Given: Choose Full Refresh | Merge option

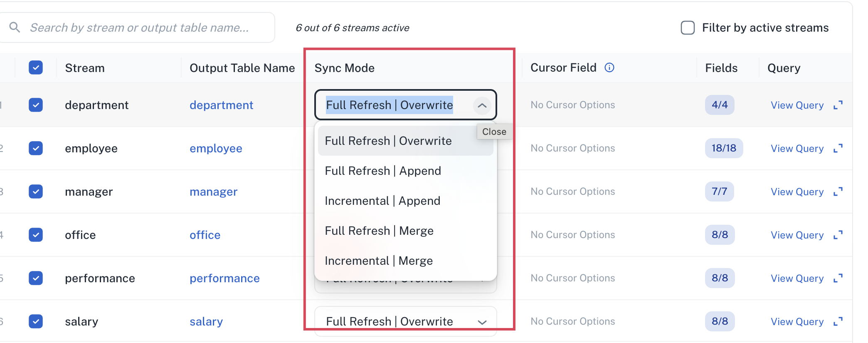Looking at the screenshot, I should [406, 231].
